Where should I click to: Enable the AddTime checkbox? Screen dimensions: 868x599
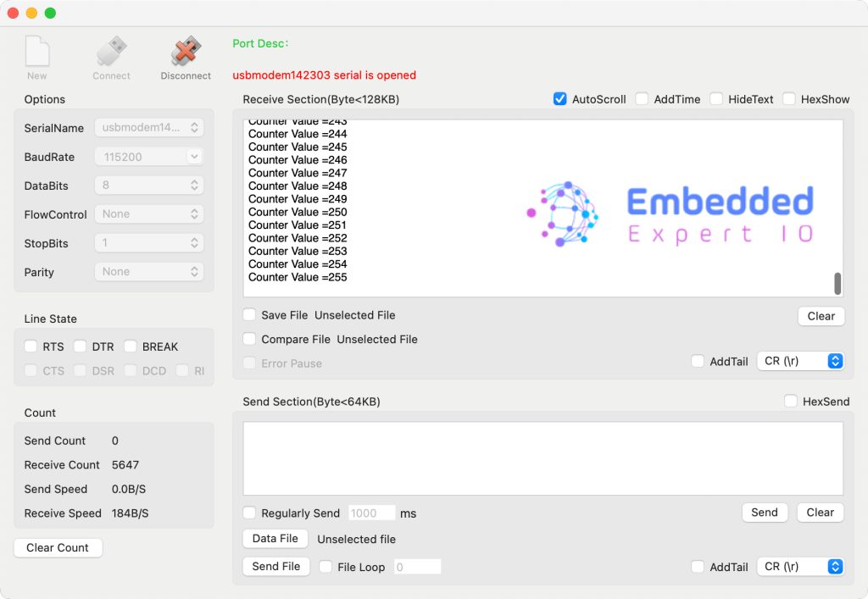[643, 99]
